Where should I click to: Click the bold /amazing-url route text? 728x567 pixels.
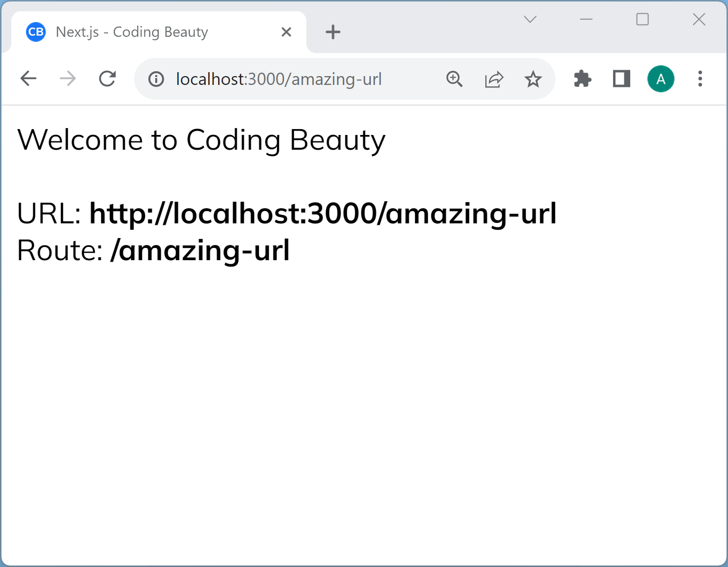tap(200, 250)
